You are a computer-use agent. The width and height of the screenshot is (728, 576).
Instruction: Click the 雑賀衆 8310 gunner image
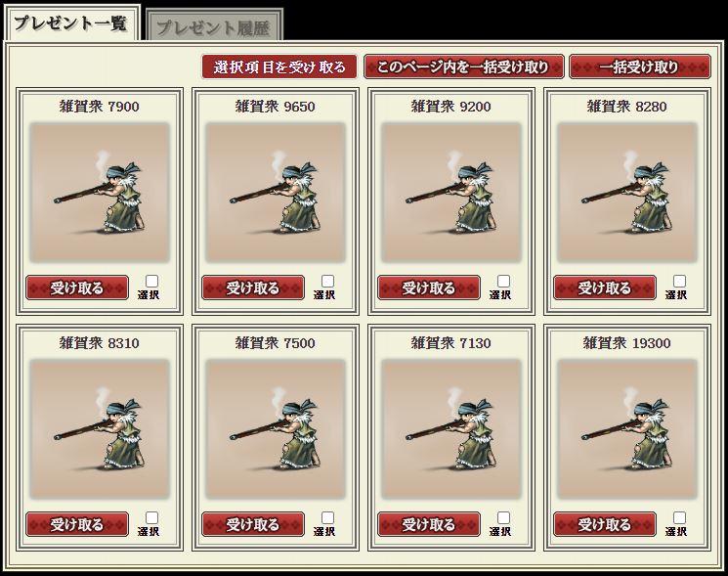click(100, 429)
